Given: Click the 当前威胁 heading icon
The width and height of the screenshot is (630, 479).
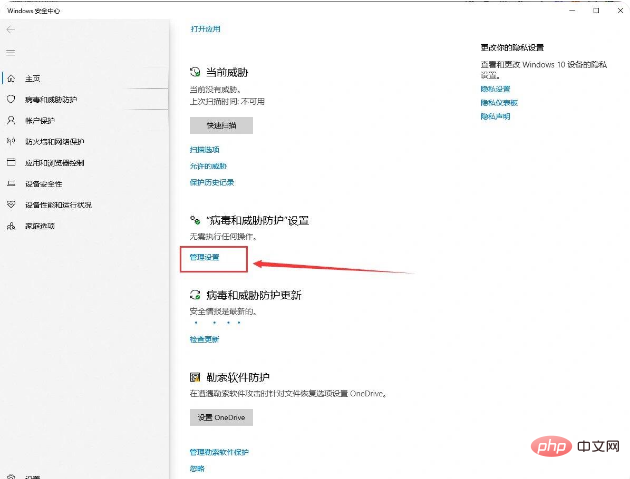Looking at the screenshot, I should coord(195,72).
